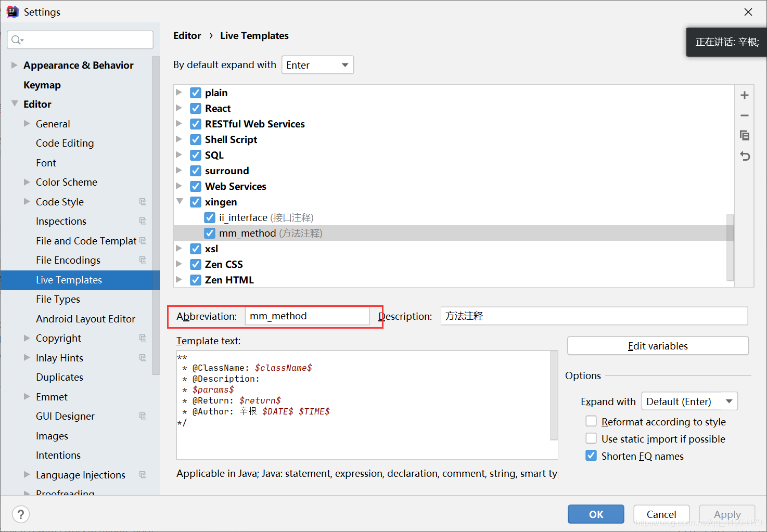Open Android Layout Editor settings
767x532 pixels.
[x=85, y=319]
